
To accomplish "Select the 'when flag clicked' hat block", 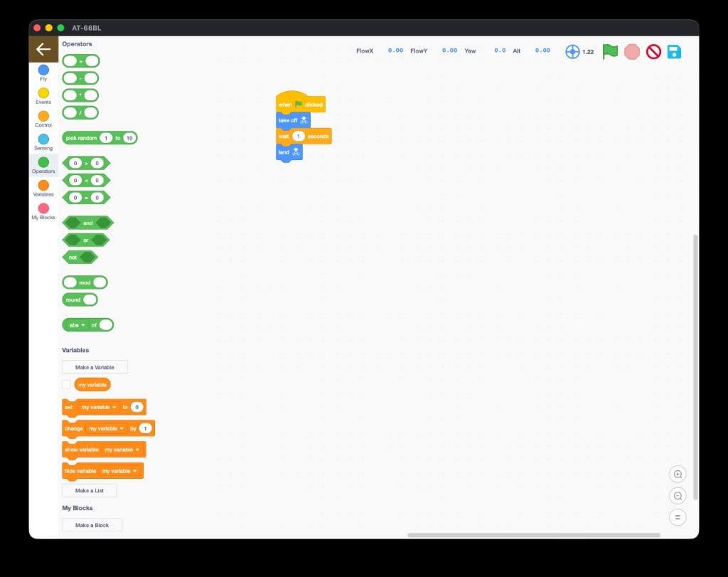I will pyautogui.click(x=301, y=104).
